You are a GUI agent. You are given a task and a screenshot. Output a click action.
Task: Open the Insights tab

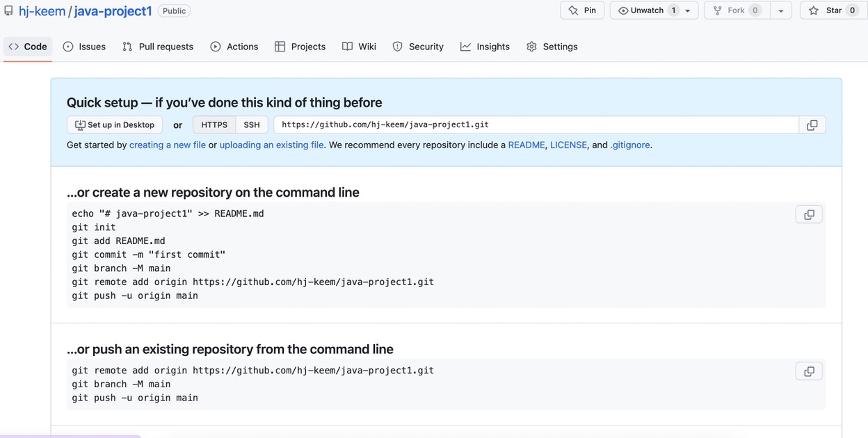click(485, 47)
